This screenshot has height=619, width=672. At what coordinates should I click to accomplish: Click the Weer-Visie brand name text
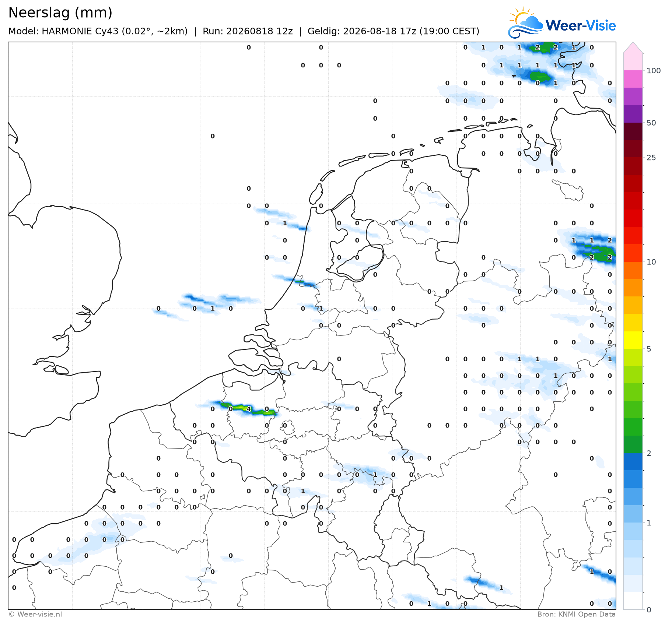pyautogui.click(x=581, y=25)
